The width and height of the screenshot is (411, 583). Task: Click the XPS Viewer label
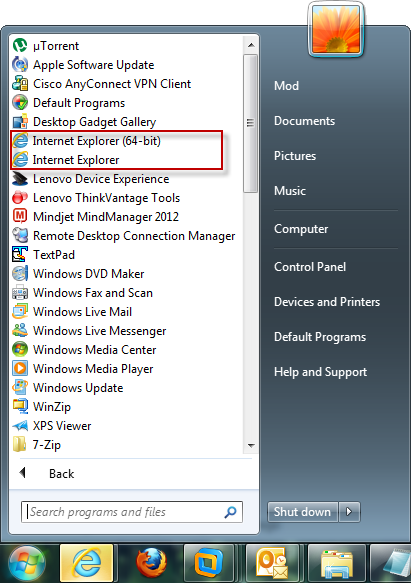point(62,426)
